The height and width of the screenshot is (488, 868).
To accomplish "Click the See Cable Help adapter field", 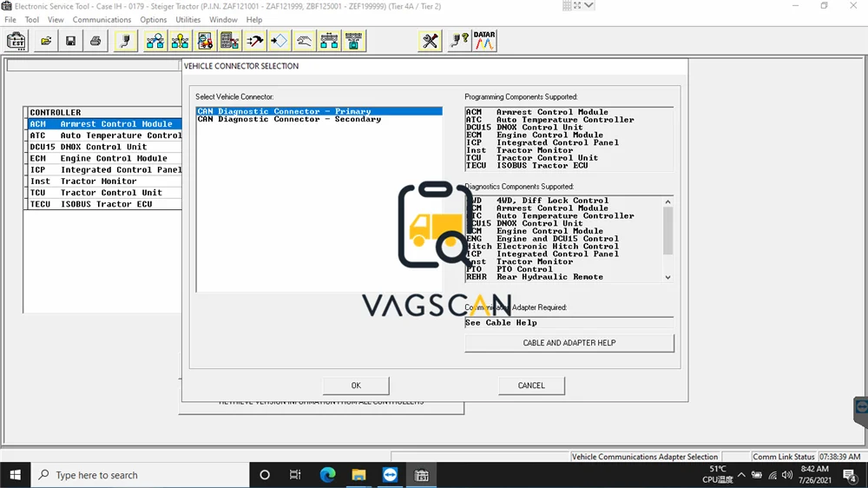I will pyautogui.click(x=569, y=323).
